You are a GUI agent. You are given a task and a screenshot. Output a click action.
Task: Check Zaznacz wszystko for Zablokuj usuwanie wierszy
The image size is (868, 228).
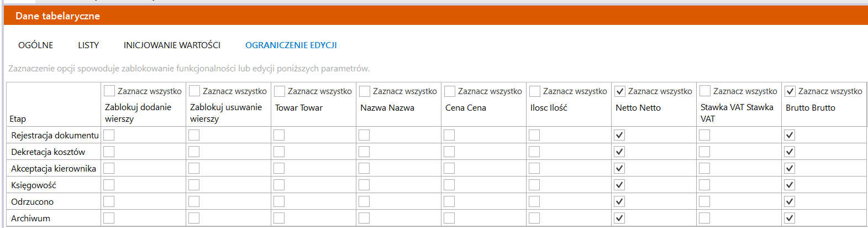(194, 91)
